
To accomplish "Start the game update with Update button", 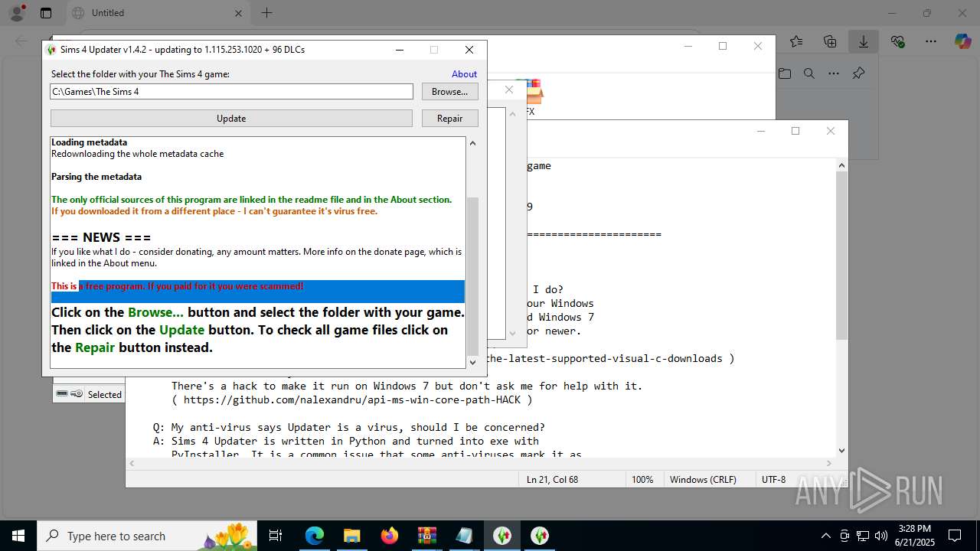I will tap(231, 118).
